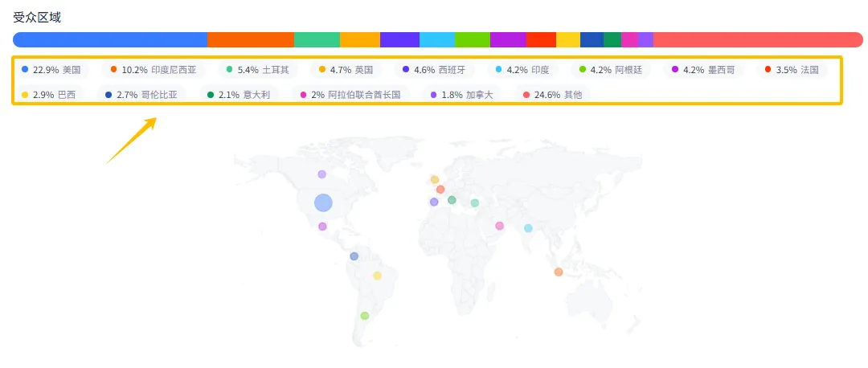Viewport: 868px width, 368px height.
Task: Click the orange Indonesia map bubble
Action: (559, 272)
